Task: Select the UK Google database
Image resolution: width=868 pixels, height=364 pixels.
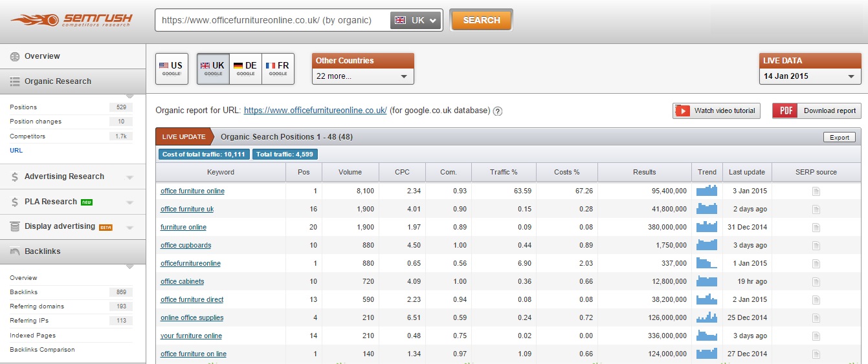Action: 213,69
